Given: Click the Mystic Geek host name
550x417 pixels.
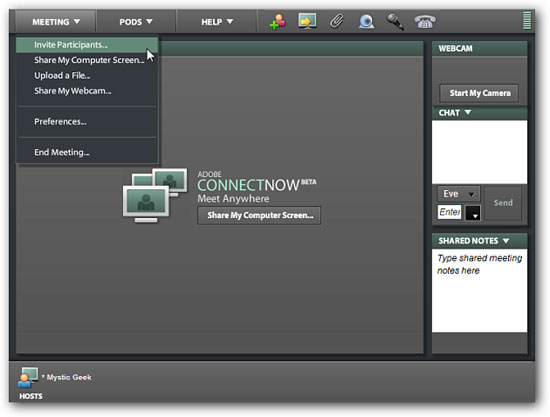Looking at the screenshot, I should point(69,377).
